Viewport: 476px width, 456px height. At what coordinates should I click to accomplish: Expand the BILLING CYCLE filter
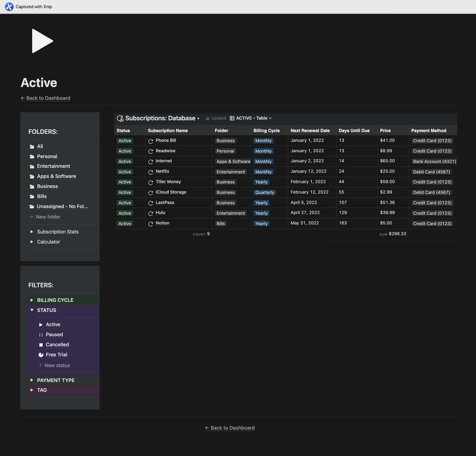click(x=32, y=300)
